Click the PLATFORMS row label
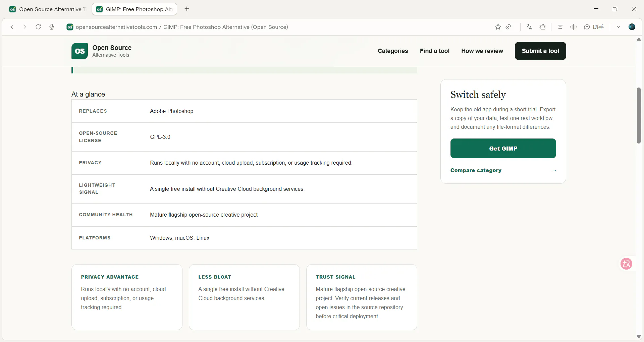 pyautogui.click(x=95, y=238)
